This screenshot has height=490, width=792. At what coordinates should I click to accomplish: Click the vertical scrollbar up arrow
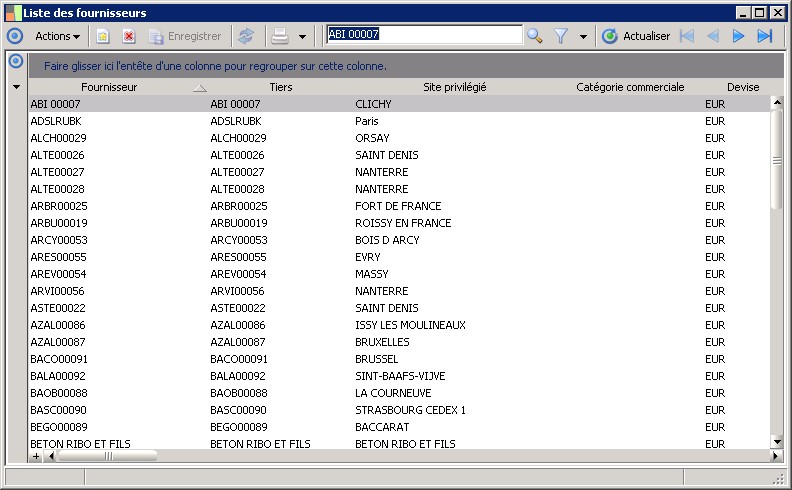coord(777,103)
